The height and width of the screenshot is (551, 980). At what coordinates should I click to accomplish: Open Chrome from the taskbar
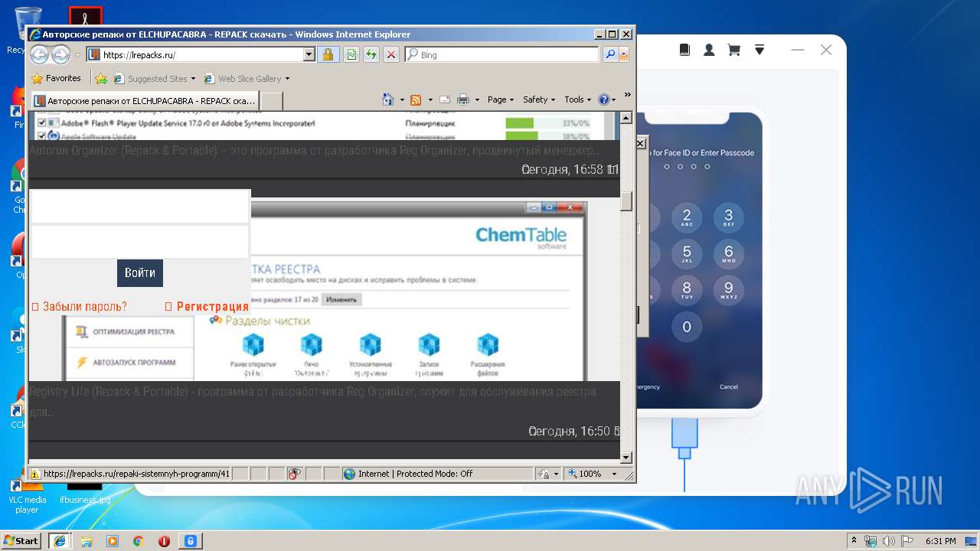tap(139, 541)
